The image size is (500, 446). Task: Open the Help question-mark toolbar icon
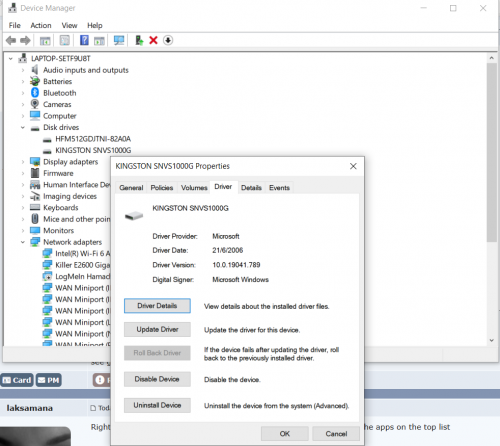click(84, 40)
